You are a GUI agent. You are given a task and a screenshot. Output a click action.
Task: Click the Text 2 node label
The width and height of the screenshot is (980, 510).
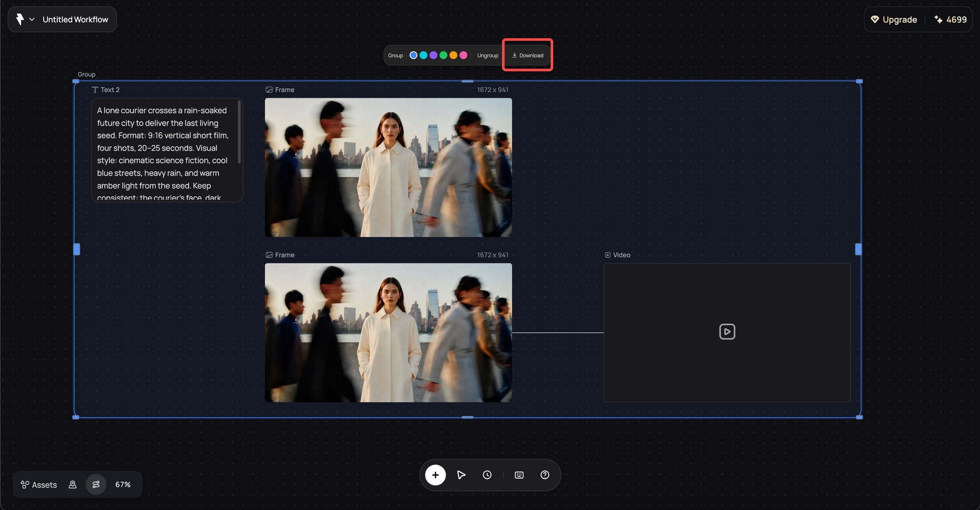point(110,90)
